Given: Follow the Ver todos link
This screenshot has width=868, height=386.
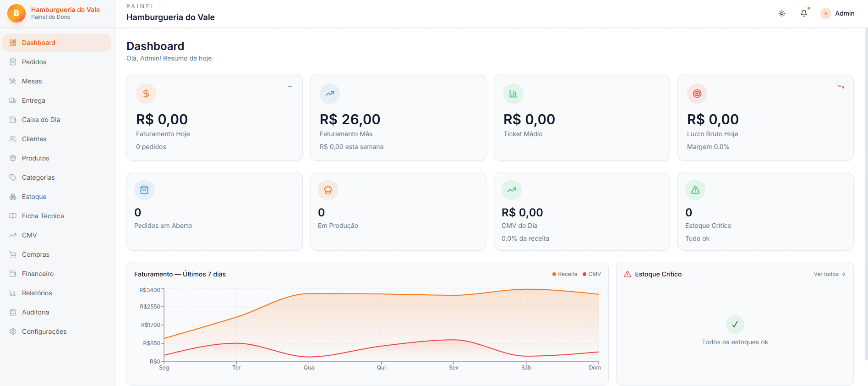Looking at the screenshot, I should (830, 274).
